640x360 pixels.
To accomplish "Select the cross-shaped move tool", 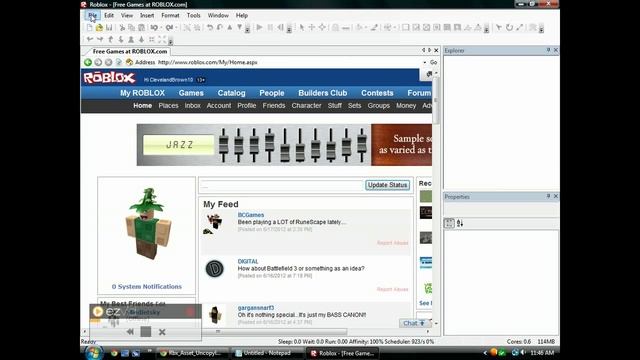I will tap(312, 27).
